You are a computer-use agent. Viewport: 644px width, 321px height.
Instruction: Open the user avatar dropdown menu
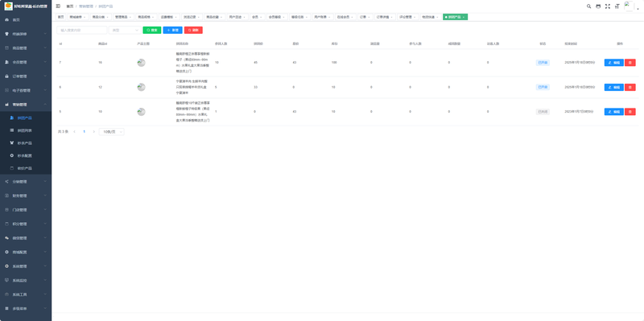point(632,6)
